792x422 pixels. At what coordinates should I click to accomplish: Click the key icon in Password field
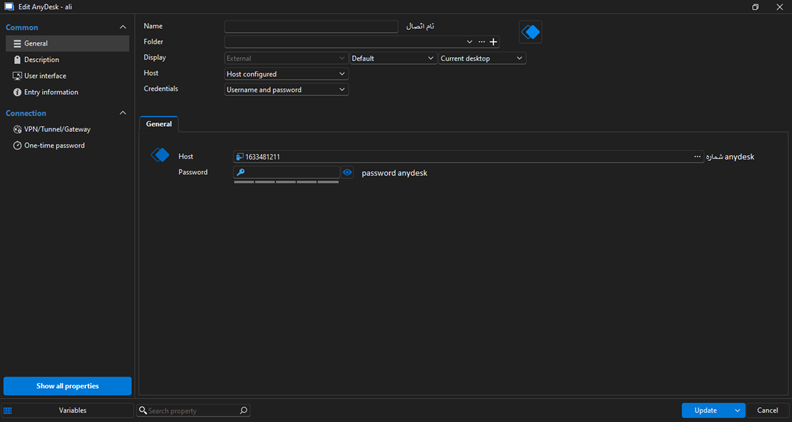[241, 172]
